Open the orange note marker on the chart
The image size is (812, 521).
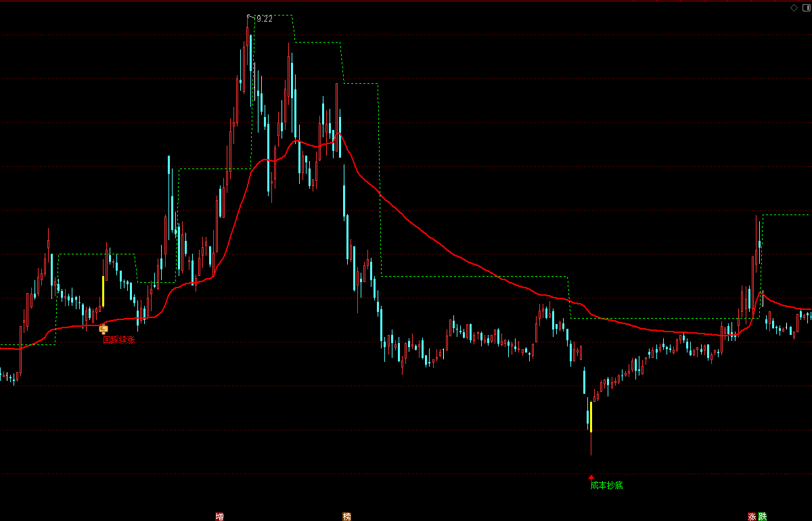[x=104, y=330]
